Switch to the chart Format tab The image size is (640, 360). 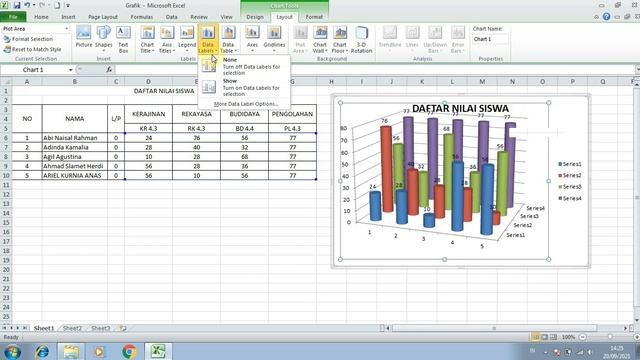[314, 17]
